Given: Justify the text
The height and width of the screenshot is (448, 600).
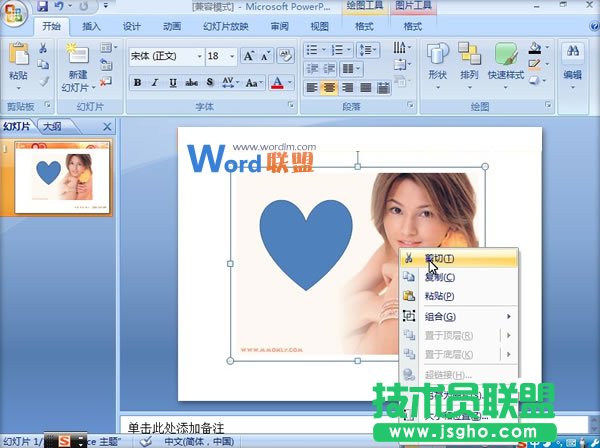Looking at the screenshot, I should pyautogui.click(x=365, y=88).
